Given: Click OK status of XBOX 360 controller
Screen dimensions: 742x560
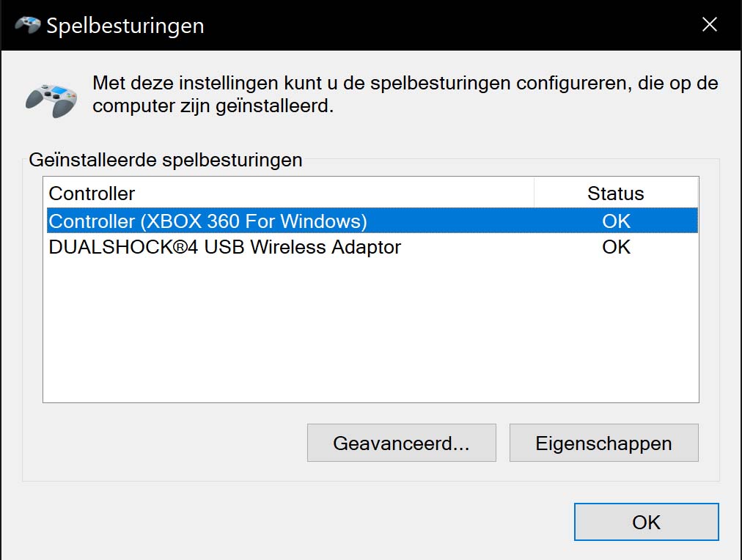Looking at the screenshot, I should point(616,221).
